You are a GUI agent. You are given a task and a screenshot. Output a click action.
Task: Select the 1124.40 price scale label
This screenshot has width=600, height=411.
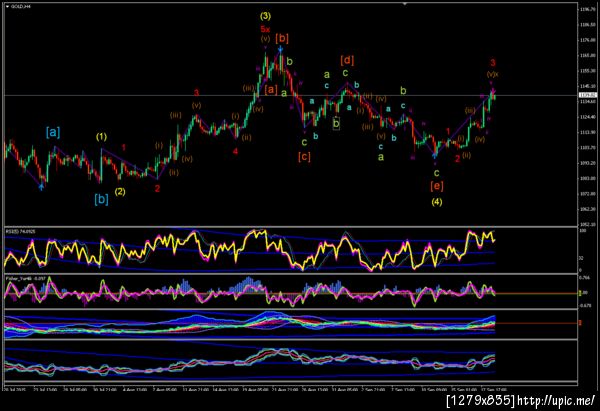pos(588,117)
